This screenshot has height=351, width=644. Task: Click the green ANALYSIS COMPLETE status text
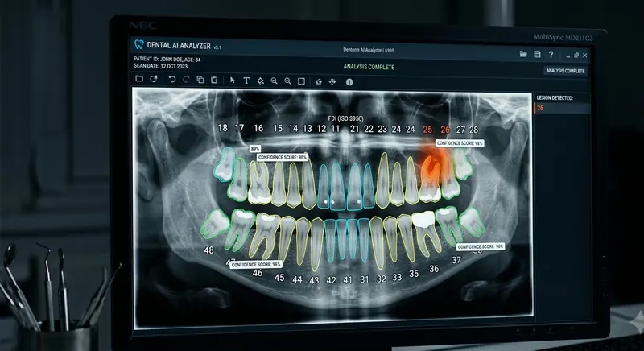point(369,67)
